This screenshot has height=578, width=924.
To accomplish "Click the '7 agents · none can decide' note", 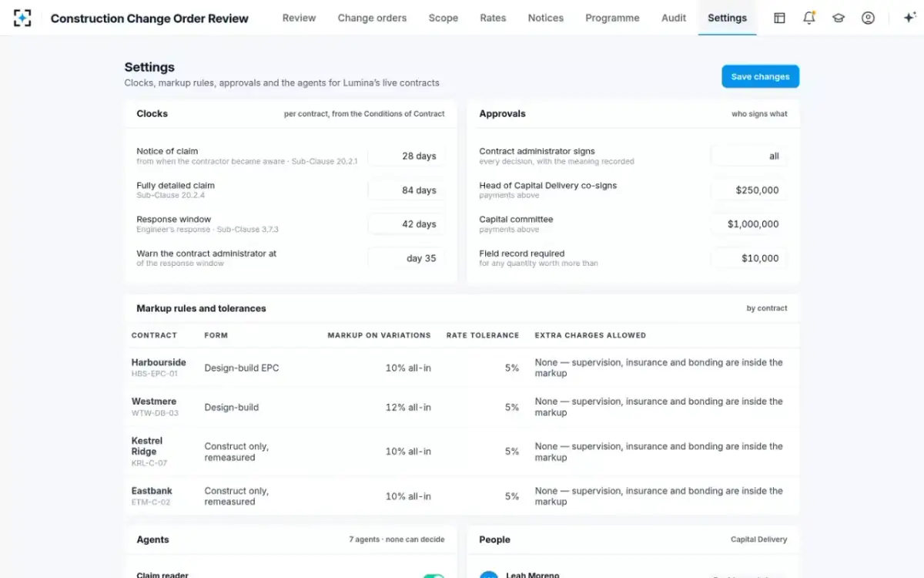I will pyautogui.click(x=397, y=539).
